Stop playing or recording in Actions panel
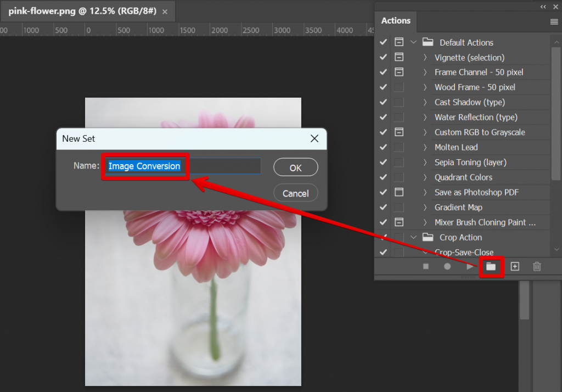 click(425, 266)
